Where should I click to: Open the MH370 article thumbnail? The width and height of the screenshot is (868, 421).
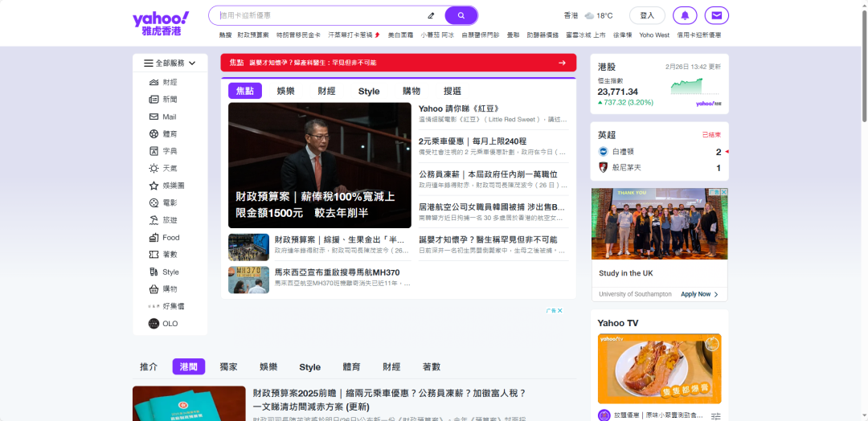click(248, 280)
